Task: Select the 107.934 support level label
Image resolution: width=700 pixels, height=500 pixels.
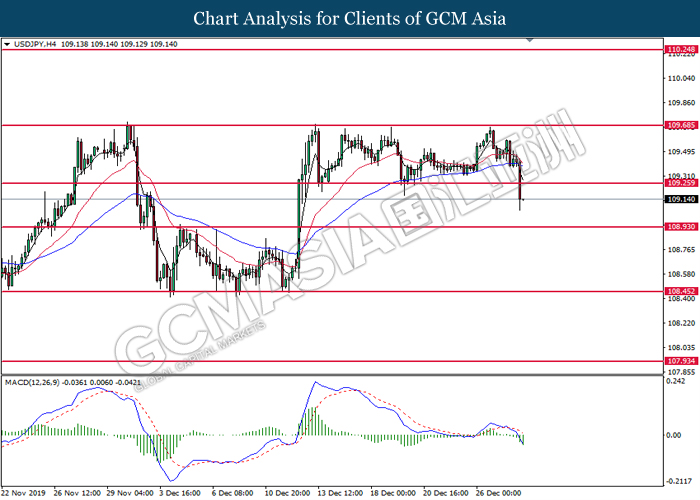Action: click(681, 361)
